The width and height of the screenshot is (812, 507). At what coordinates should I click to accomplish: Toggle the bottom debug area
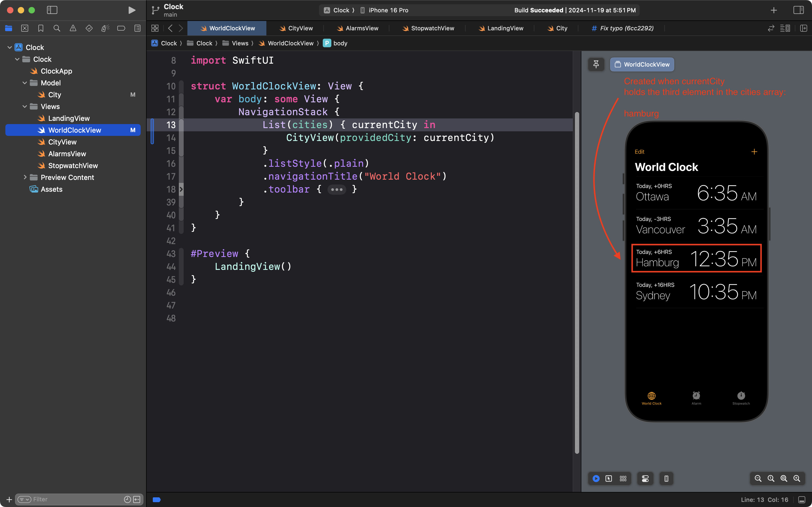pos(802,500)
